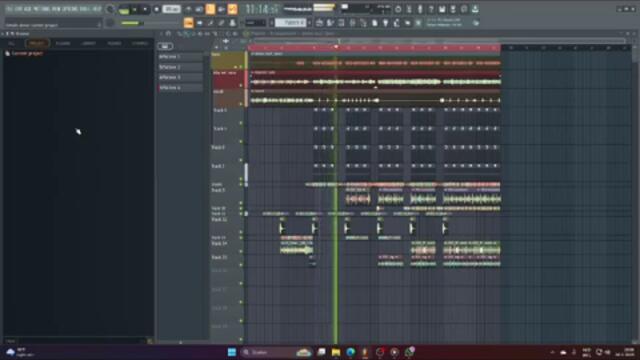Select Pattern 3 in the picker
The width and height of the screenshot is (640, 360).
coord(181,77)
